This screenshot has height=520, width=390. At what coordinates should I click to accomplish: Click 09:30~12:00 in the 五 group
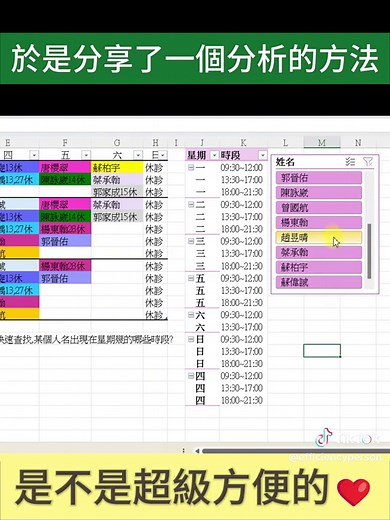coord(242,278)
